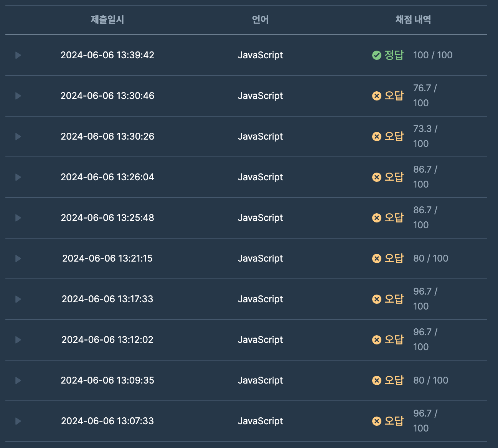Viewport: 498px width, 448px height.
Task: Expand the 13:39:42 submission row arrow
Action: pyautogui.click(x=18, y=55)
